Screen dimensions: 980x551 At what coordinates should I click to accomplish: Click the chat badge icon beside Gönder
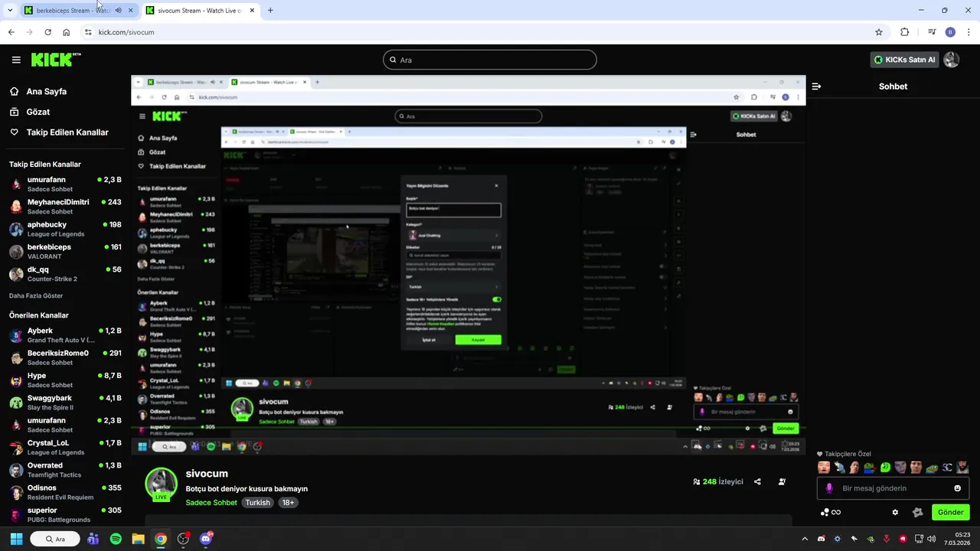[918, 513]
